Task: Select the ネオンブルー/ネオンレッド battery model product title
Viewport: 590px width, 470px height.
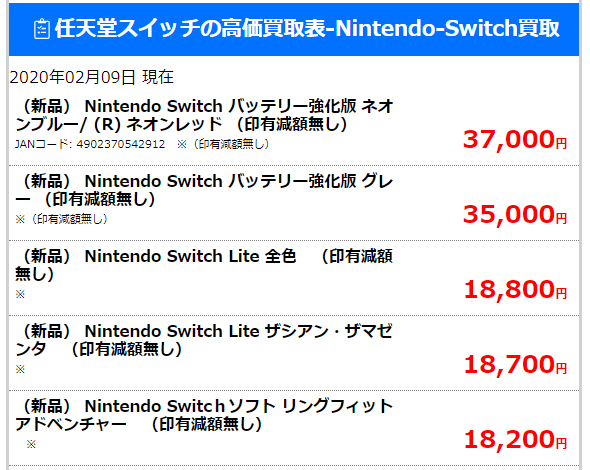Action: point(204,115)
